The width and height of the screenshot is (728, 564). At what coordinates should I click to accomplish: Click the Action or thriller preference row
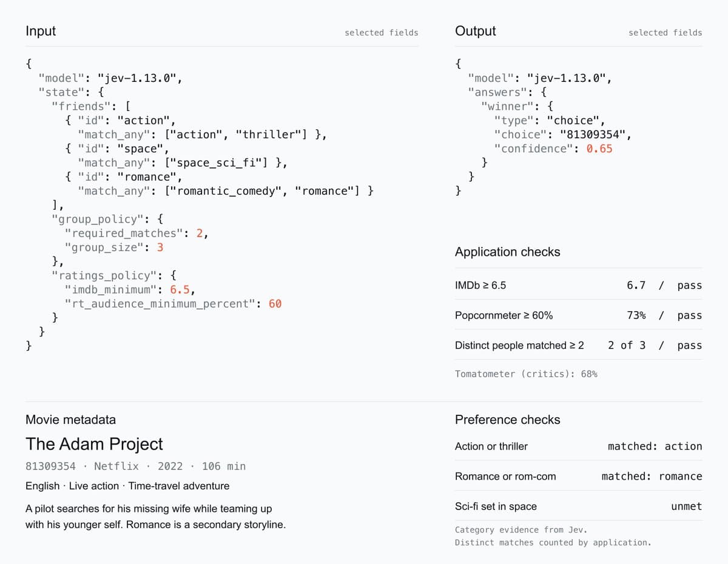point(579,446)
